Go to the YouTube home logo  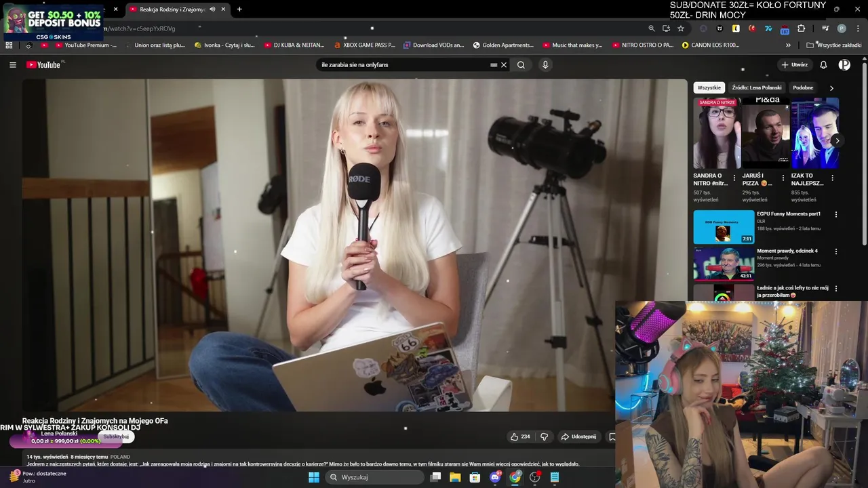pyautogui.click(x=44, y=65)
